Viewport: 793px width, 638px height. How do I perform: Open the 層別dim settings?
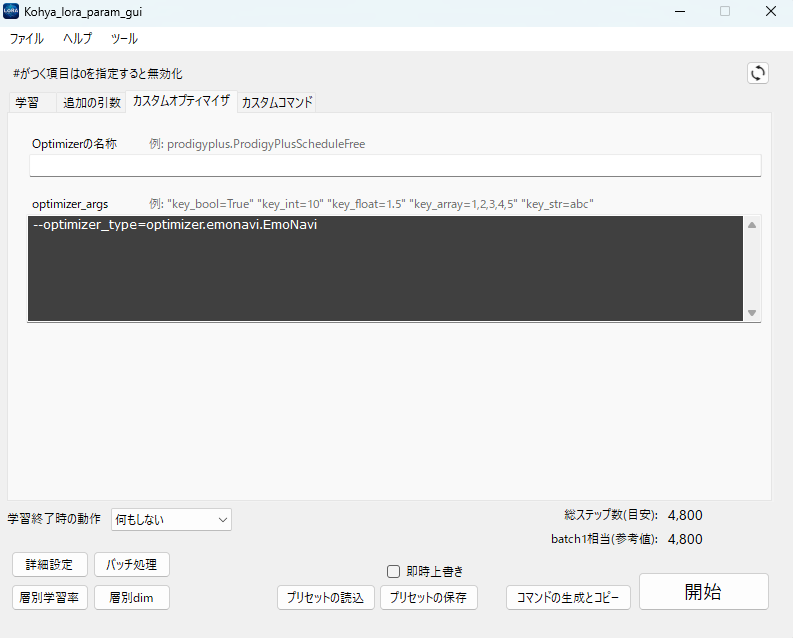coord(131,598)
